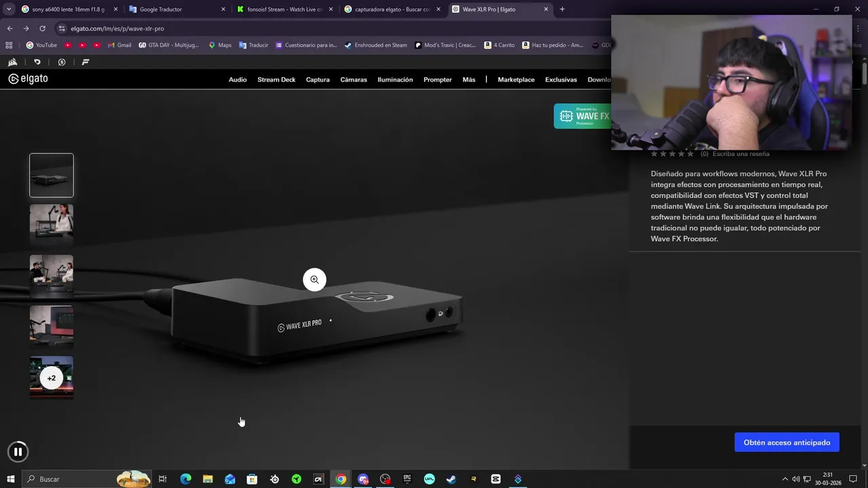
Task: Close the fonsoisf Stream tab
Action: pyautogui.click(x=331, y=9)
